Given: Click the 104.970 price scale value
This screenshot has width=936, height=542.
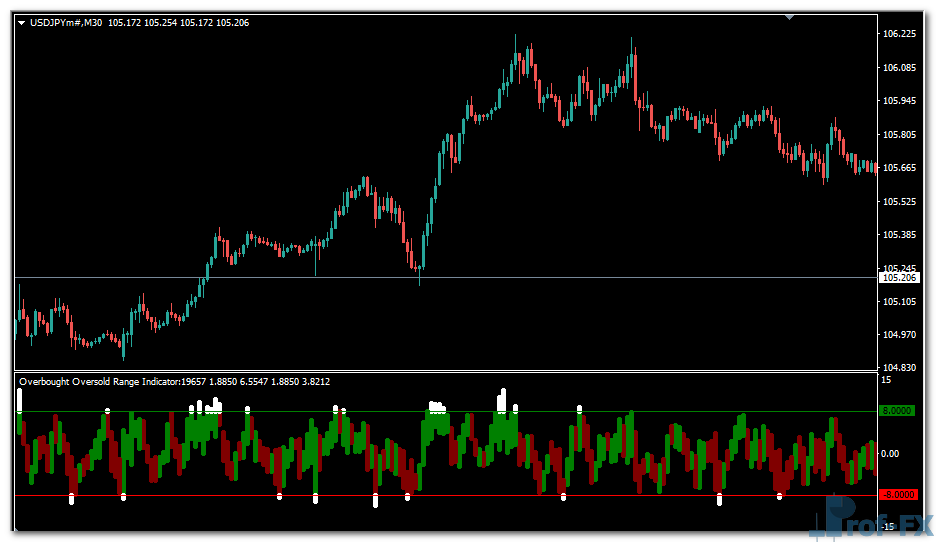Looking at the screenshot, I should click(x=900, y=335).
